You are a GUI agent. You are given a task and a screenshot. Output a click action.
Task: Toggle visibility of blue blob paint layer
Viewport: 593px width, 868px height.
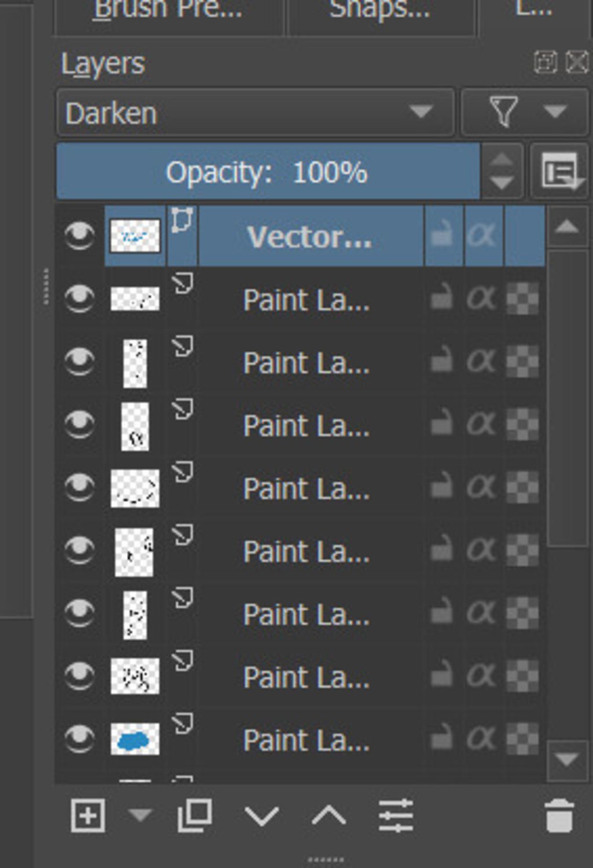(79, 739)
